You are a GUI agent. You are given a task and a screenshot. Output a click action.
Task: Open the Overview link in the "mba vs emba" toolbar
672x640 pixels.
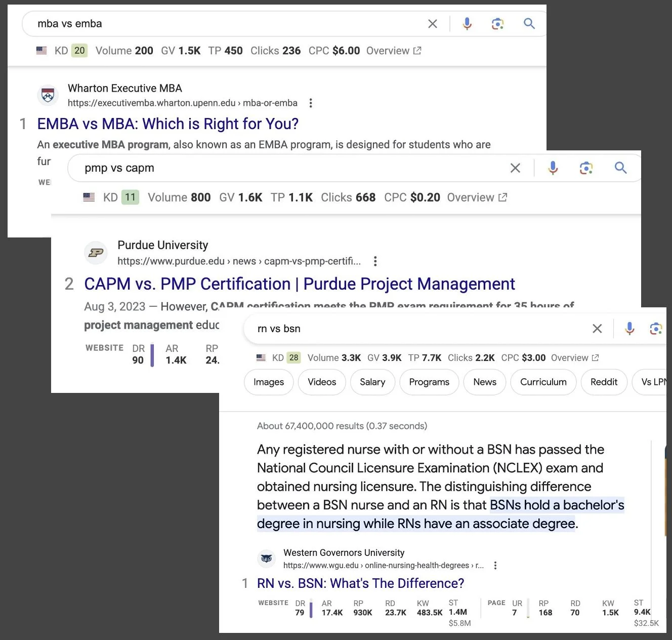tap(394, 51)
